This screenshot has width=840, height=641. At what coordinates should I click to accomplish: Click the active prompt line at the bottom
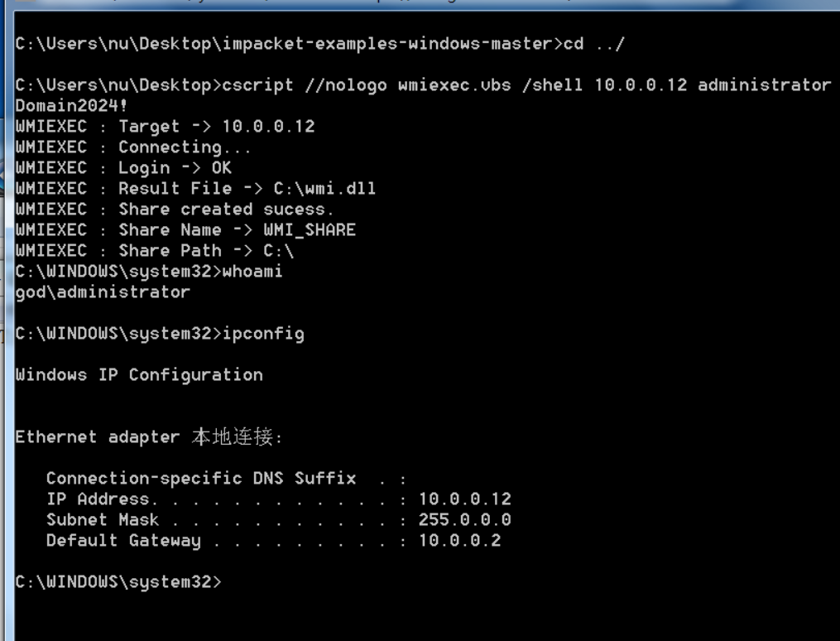[x=118, y=582]
